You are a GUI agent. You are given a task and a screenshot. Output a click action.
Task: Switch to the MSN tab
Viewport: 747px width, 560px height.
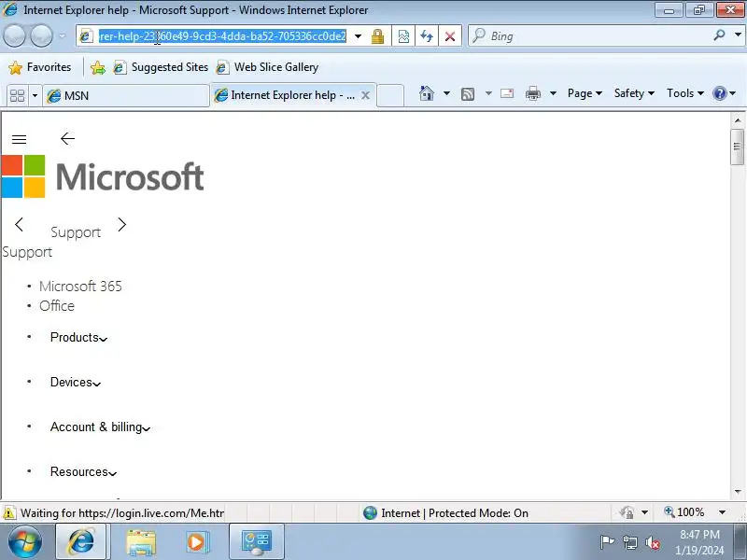click(126, 96)
